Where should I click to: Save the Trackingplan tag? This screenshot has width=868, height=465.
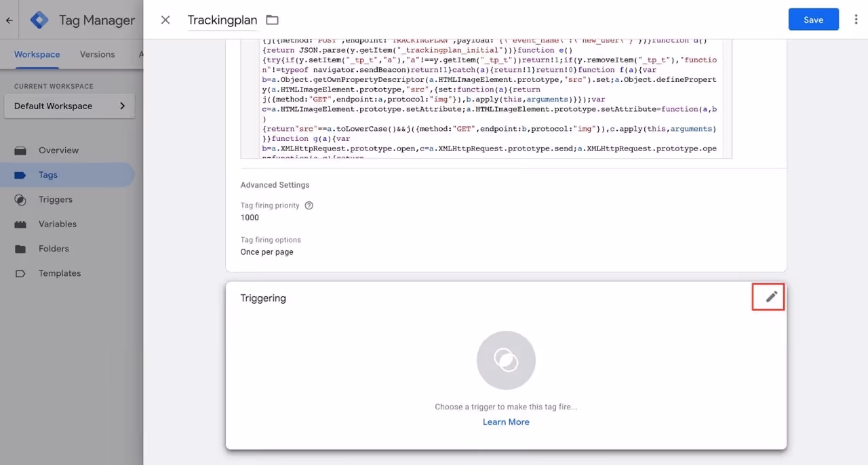tap(813, 20)
